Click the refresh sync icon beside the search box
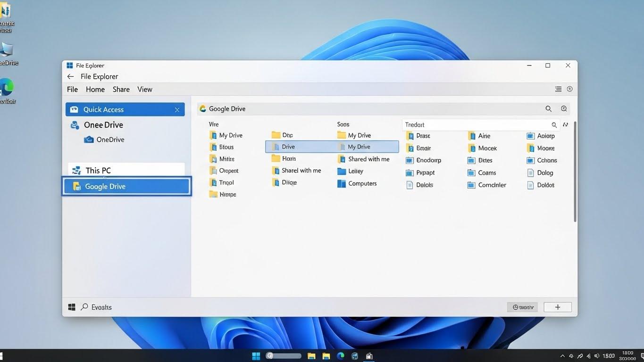 pos(565,124)
